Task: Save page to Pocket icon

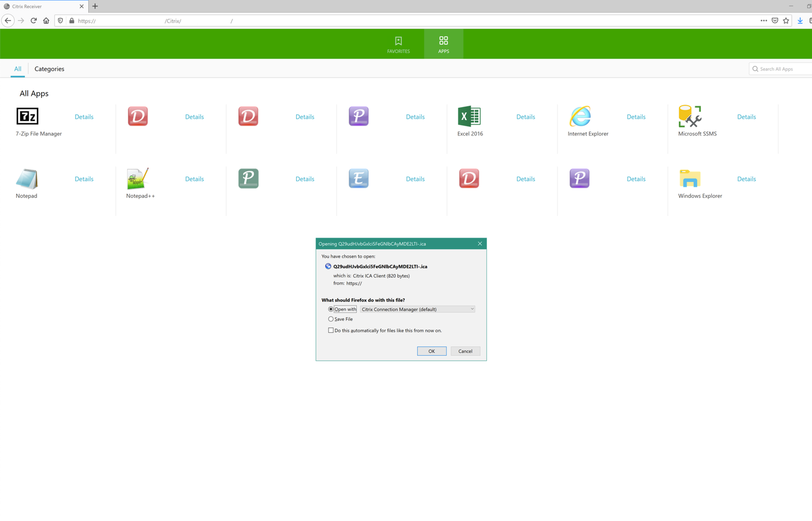Action: click(x=775, y=21)
